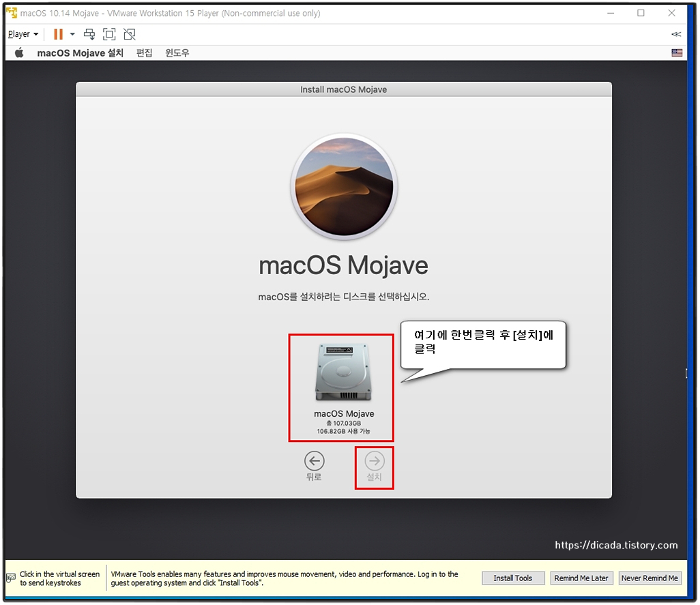Viewport: 700px width, 605px height.
Task: Click the 'macOS를 설치하려는 디스크를 선택하십시오.' text
Action: 343,297
